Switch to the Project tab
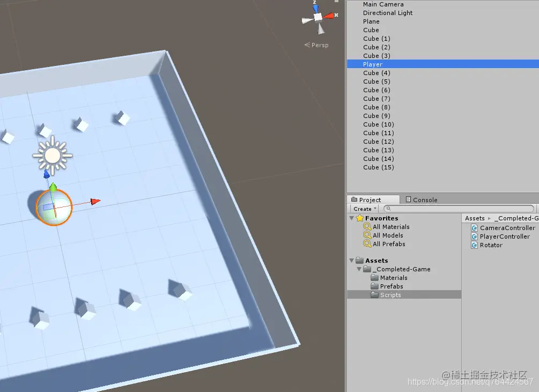This screenshot has width=539, height=392. point(373,199)
